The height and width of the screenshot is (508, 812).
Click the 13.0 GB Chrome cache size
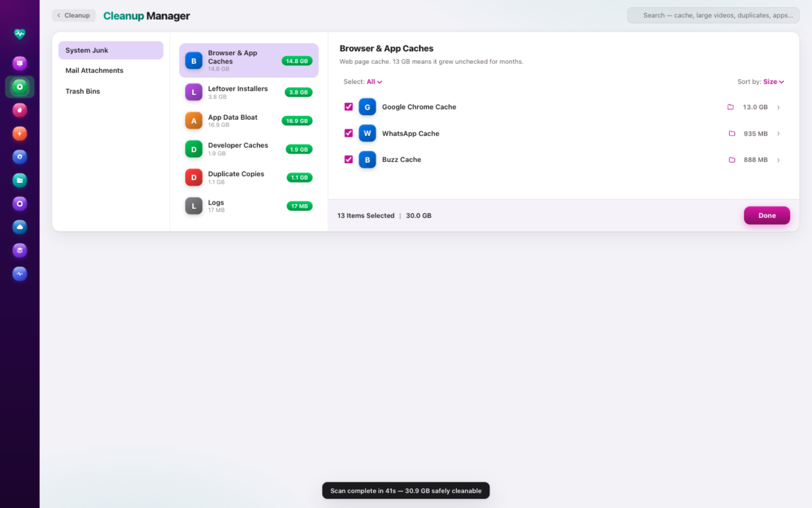click(x=755, y=107)
